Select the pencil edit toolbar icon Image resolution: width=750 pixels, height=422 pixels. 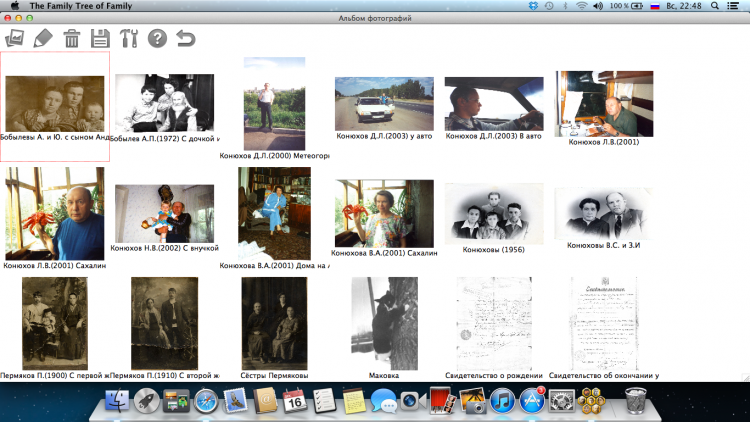[x=43, y=38]
